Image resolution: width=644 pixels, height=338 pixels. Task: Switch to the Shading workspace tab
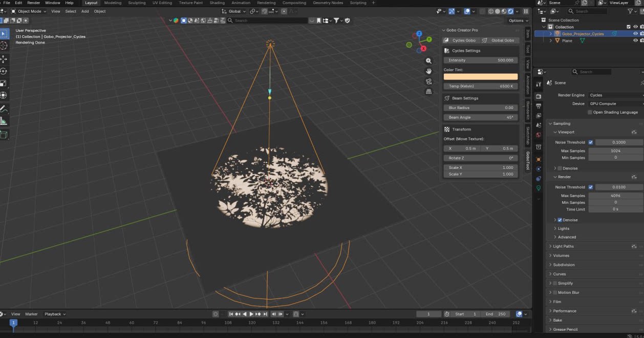click(x=217, y=3)
